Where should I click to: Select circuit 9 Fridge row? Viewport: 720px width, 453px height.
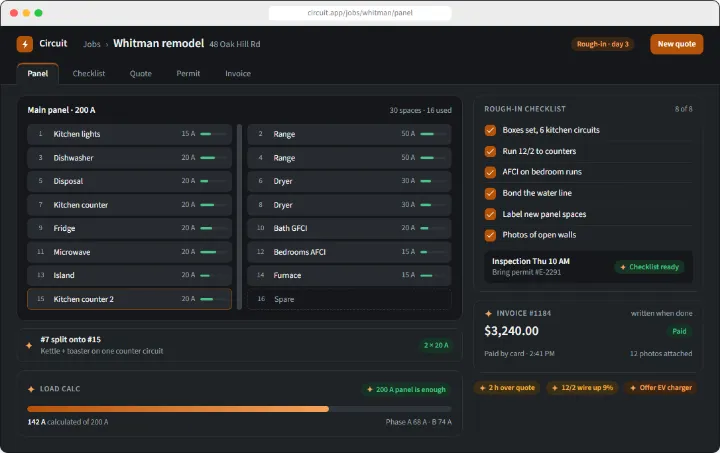point(129,229)
